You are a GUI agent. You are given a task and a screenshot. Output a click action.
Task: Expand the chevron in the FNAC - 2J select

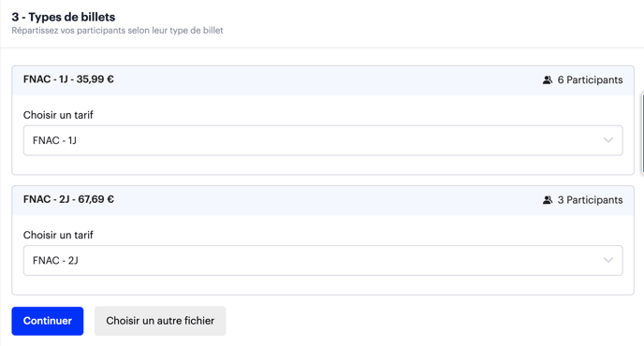[608, 260]
